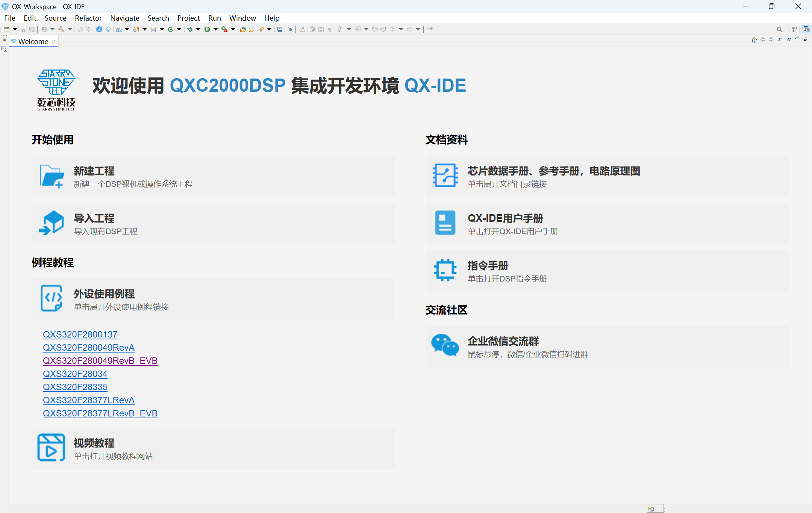Click the Build hammer icon
Viewport: 812px width, 513px height.
point(61,29)
